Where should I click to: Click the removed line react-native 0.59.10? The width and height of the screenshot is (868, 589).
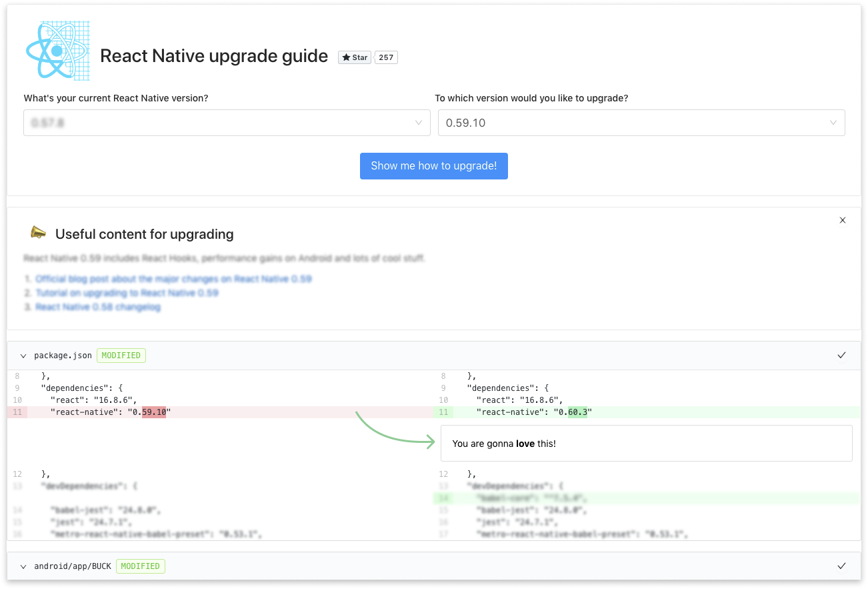pyautogui.click(x=220, y=412)
